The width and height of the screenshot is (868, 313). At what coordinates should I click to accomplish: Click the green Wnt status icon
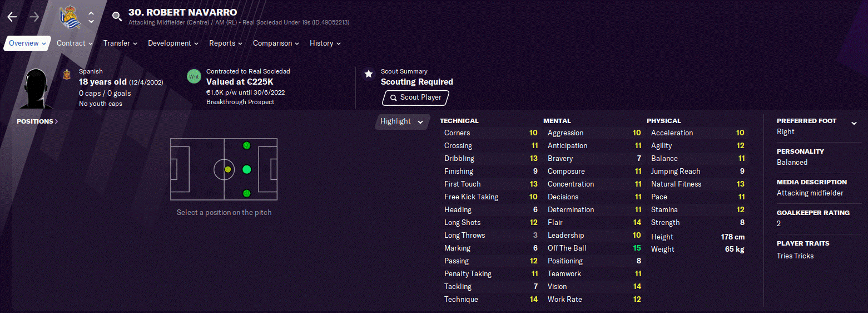[x=194, y=76]
